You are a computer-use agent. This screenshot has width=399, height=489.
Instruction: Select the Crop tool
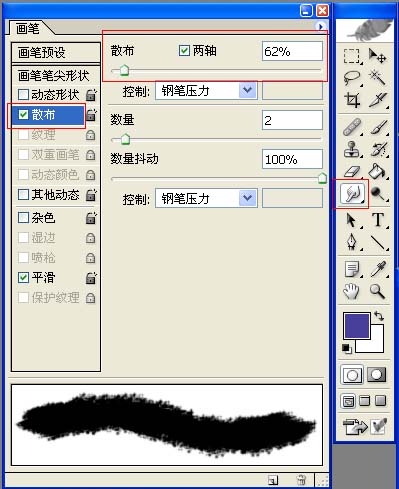pos(352,99)
